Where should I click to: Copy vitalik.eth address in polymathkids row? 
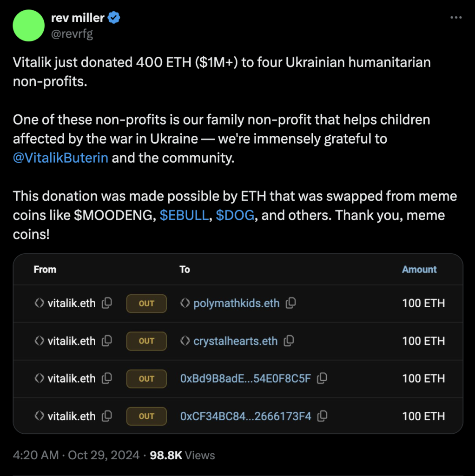click(107, 304)
